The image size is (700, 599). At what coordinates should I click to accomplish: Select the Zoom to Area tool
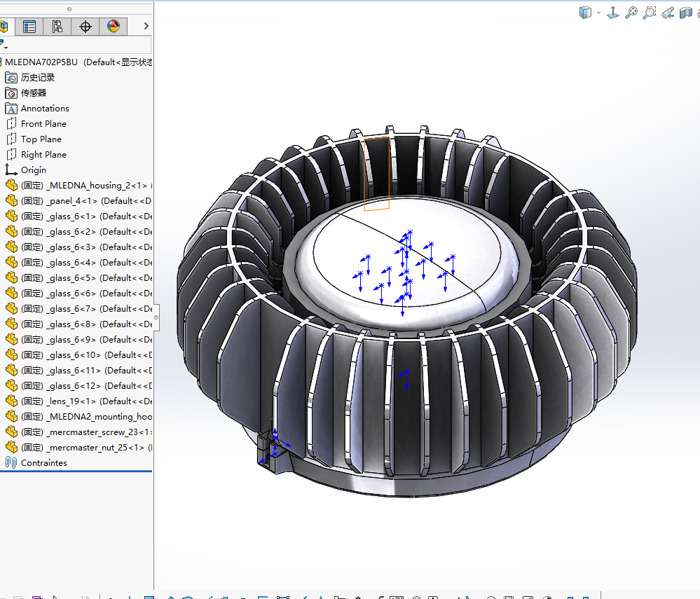coord(650,13)
